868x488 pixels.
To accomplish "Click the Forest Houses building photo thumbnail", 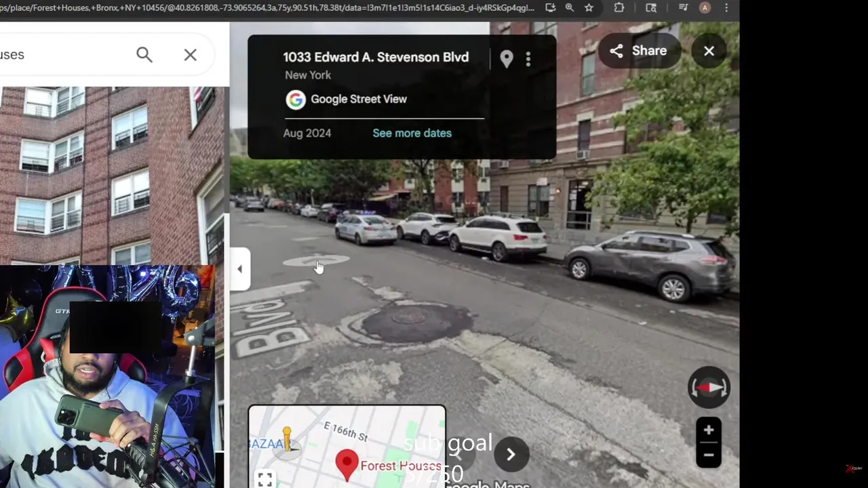I will click(x=112, y=175).
